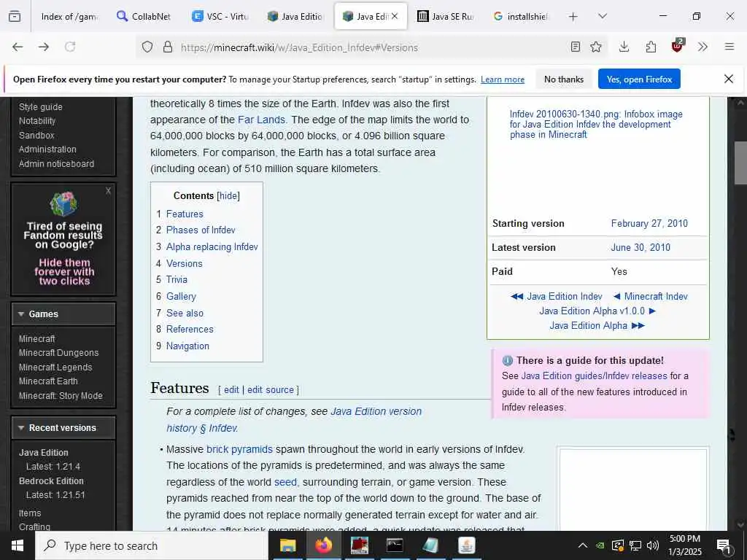
Task: Open tracking protection shield icon
Action: point(147,47)
